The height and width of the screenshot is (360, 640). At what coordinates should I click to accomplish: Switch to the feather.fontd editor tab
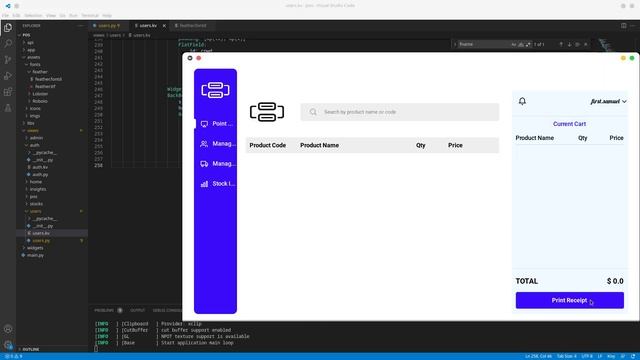point(193,26)
